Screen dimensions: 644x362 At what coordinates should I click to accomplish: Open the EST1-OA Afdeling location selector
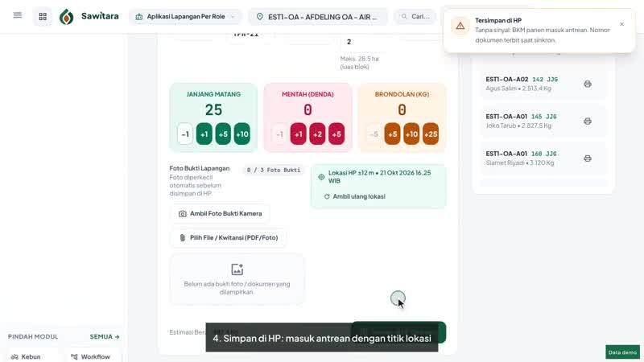tap(317, 17)
